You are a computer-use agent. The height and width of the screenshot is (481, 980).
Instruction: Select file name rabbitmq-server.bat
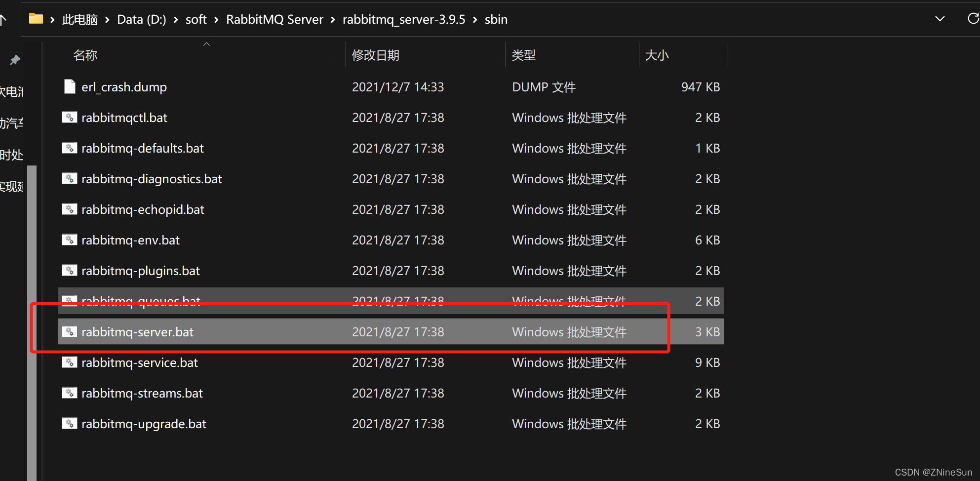(x=137, y=332)
